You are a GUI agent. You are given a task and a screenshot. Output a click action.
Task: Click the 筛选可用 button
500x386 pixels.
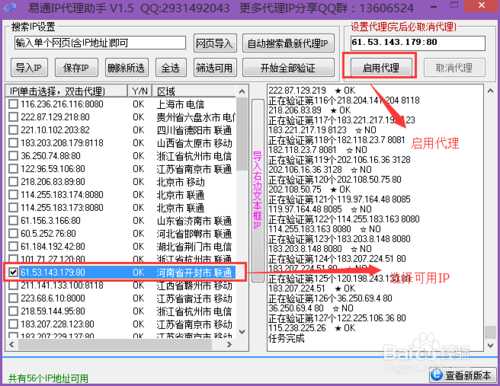point(214,68)
